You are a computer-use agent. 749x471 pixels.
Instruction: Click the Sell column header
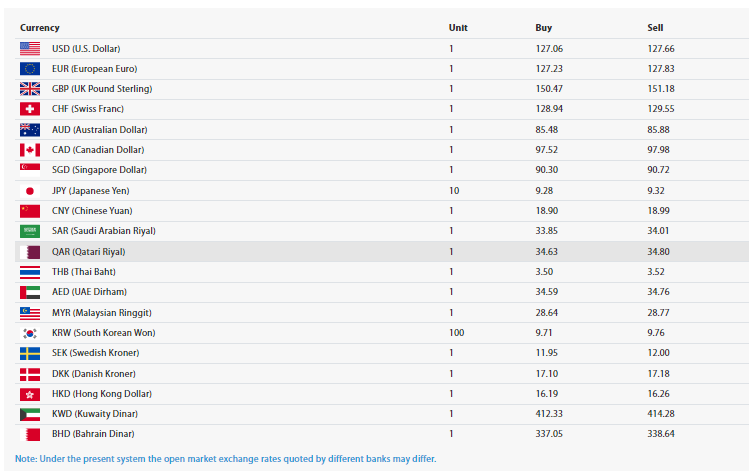[655, 28]
